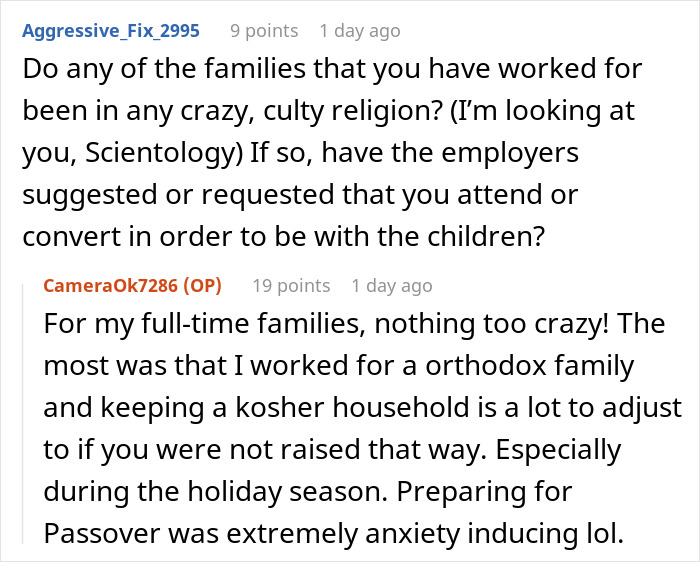This screenshot has width=700, height=562.
Task: Open the Aggressive_Fix_2995 user profile
Action: (111, 31)
